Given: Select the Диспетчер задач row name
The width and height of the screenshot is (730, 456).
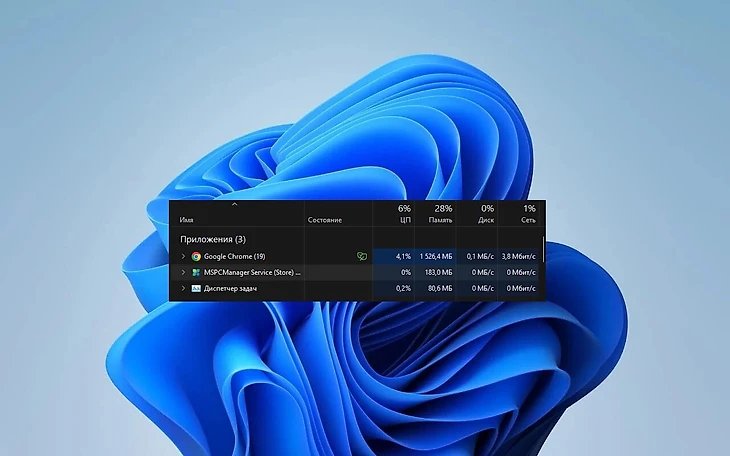Looking at the screenshot, I should 230,288.
